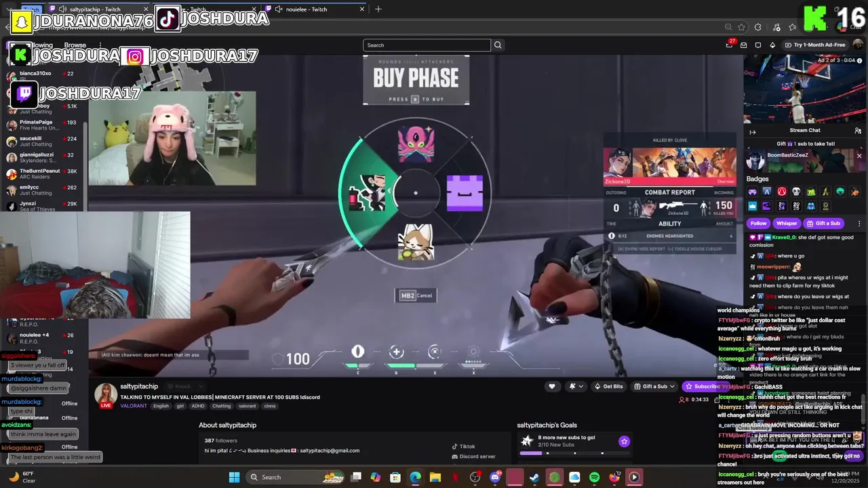
Task: Click the ad info icon
Action: [x=861, y=60]
